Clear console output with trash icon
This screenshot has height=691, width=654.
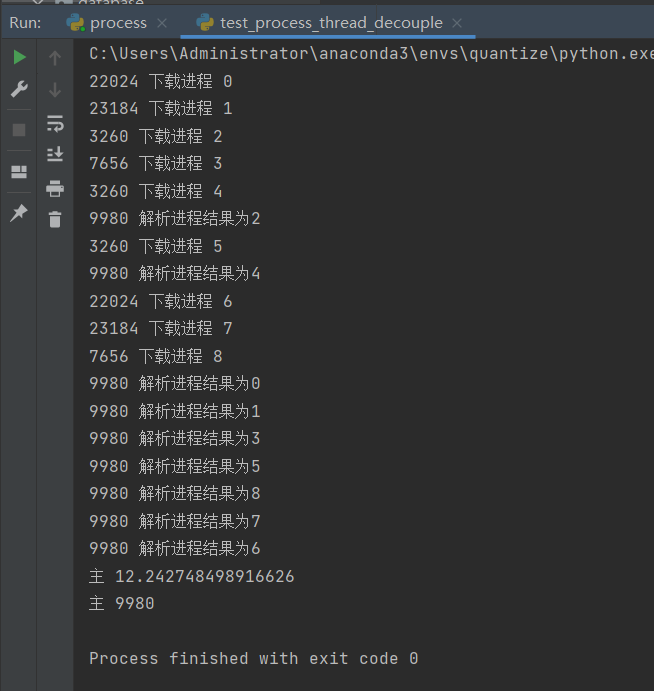pyautogui.click(x=55, y=219)
